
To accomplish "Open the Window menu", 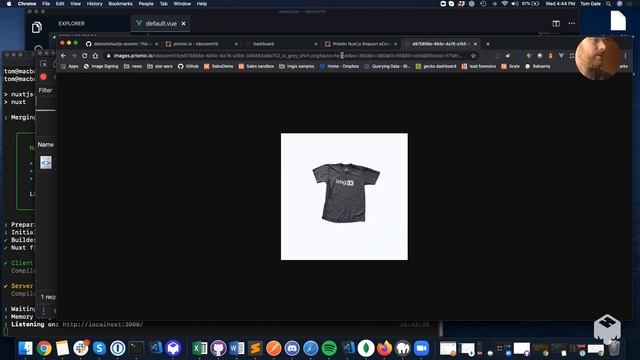I will point(182,4).
